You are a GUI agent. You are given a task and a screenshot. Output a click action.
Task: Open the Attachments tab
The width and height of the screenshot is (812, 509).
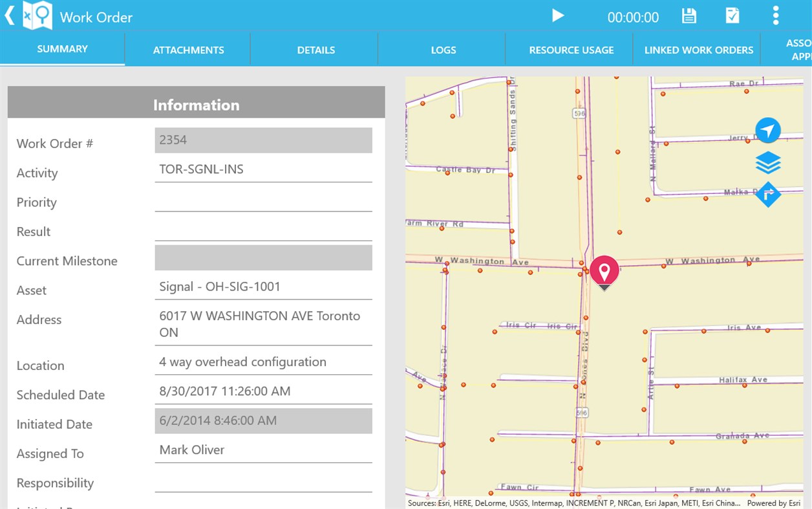click(188, 50)
